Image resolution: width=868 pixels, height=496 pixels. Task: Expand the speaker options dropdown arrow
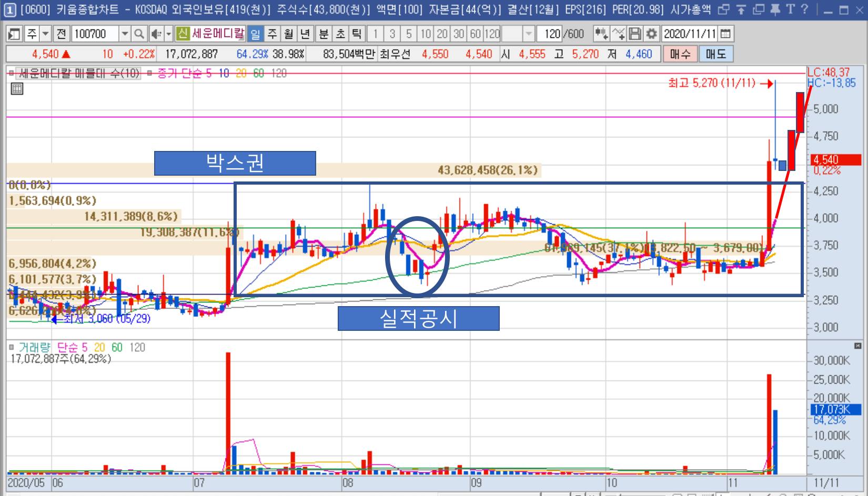pyautogui.click(x=169, y=34)
